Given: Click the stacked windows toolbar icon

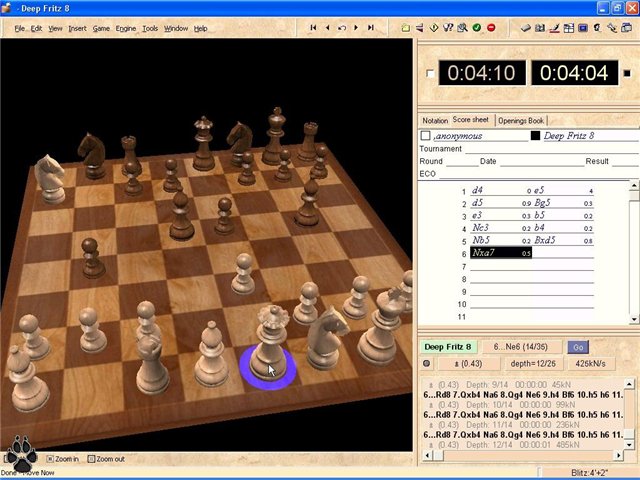Looking at the screenshot, I should pos(626,28).
